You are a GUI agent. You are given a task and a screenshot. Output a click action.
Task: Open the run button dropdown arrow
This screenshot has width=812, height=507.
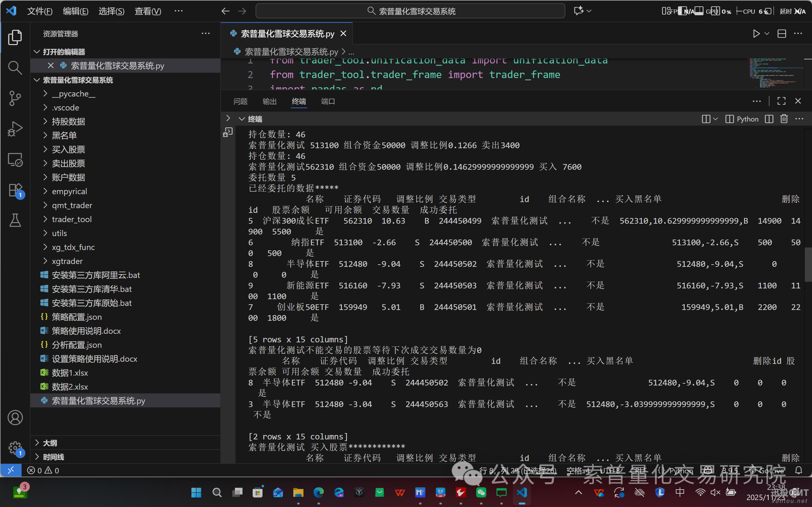pos(767,34)
